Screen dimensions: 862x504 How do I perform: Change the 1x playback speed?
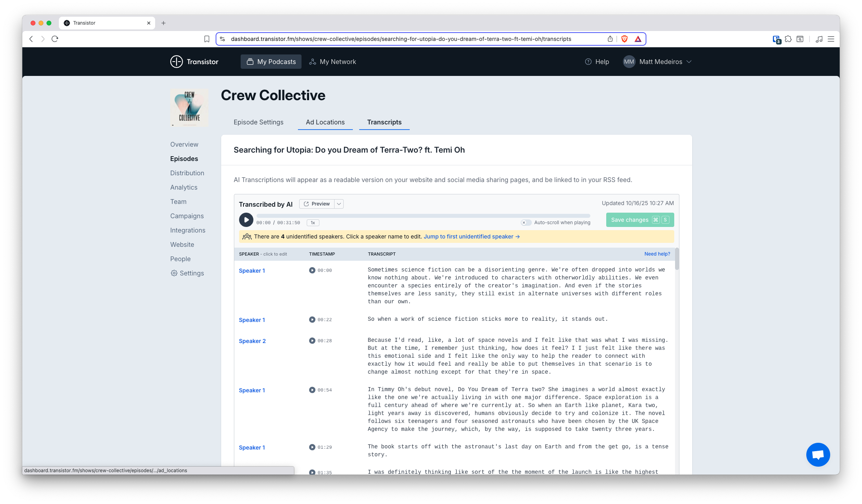[313, 223]
